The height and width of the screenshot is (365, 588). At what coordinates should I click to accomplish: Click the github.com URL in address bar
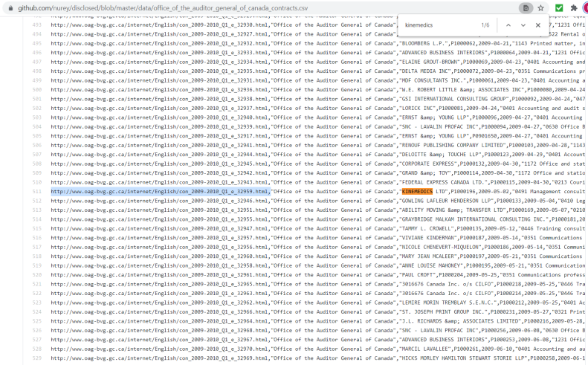(163, 8)
